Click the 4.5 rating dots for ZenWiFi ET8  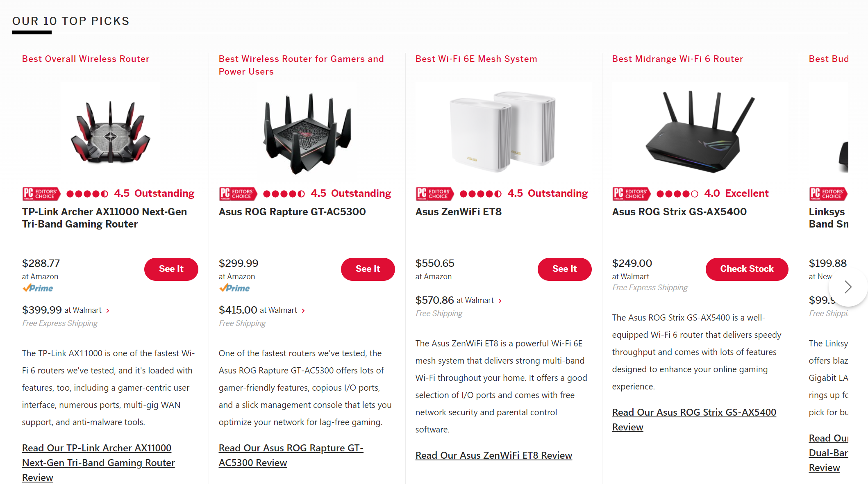coord(480,193)
